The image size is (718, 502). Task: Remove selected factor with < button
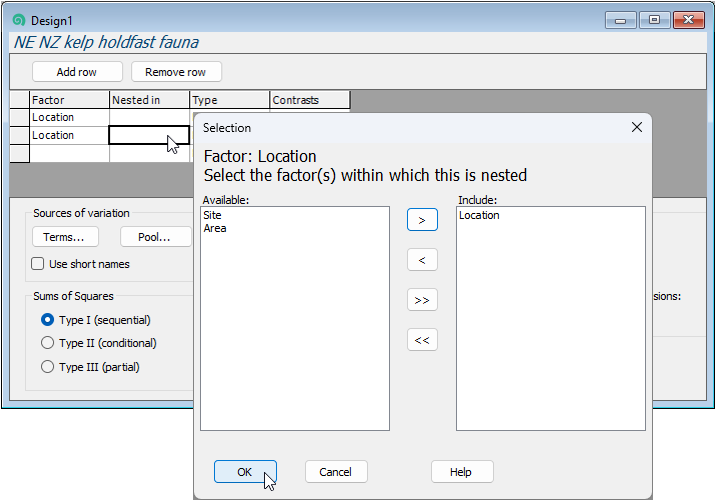pos(422,260)
